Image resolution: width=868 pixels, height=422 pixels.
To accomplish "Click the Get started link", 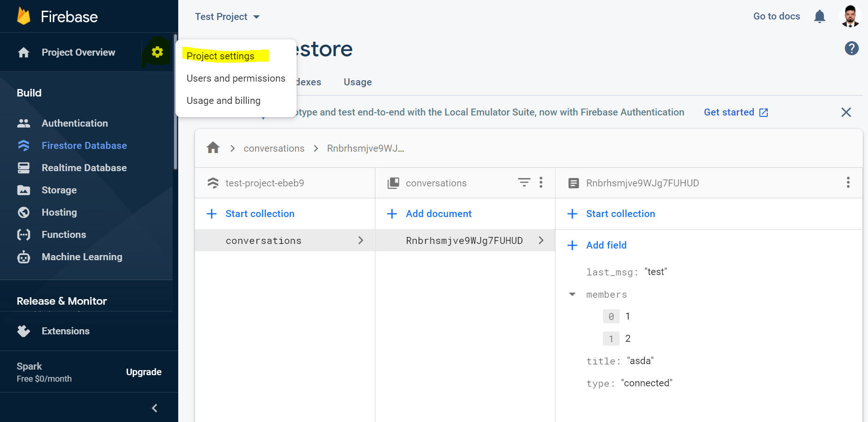I will pos(736,112).
